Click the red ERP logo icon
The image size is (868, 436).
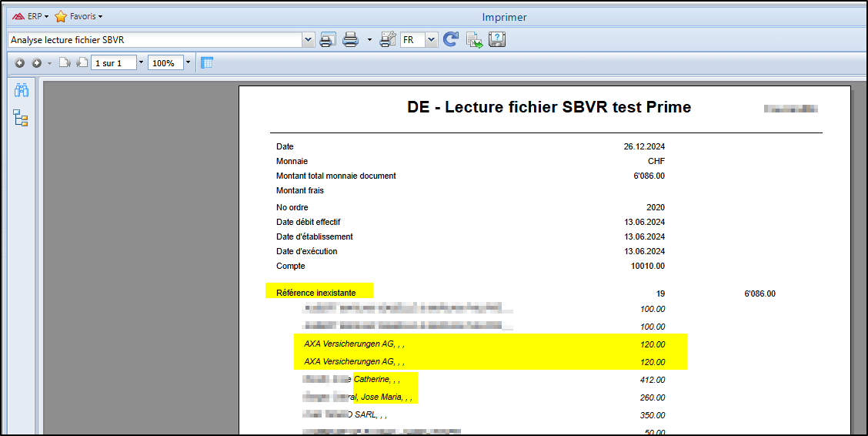tap(18, 17)
